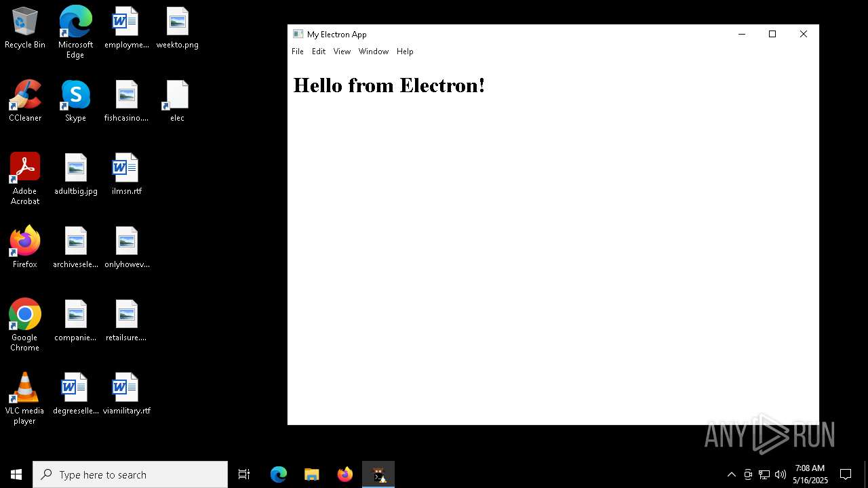Select the Recycle Bin desktop icon

[25, 28]
